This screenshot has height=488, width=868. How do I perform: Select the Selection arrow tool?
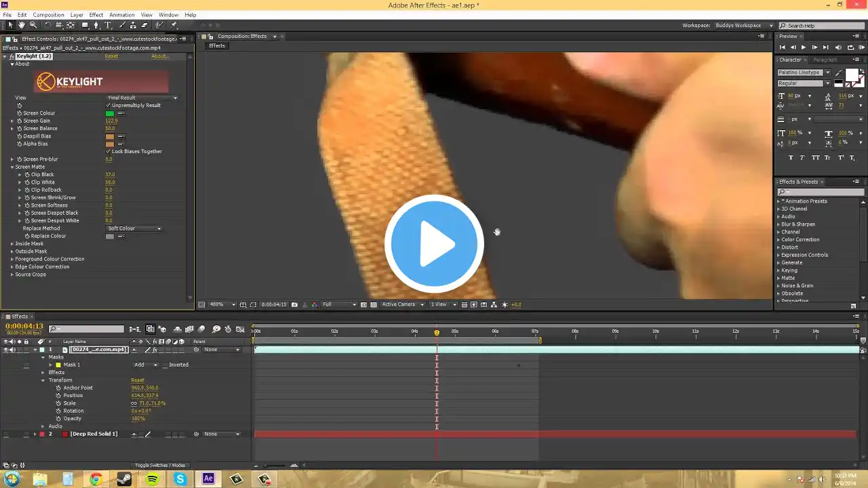point(10,25)
